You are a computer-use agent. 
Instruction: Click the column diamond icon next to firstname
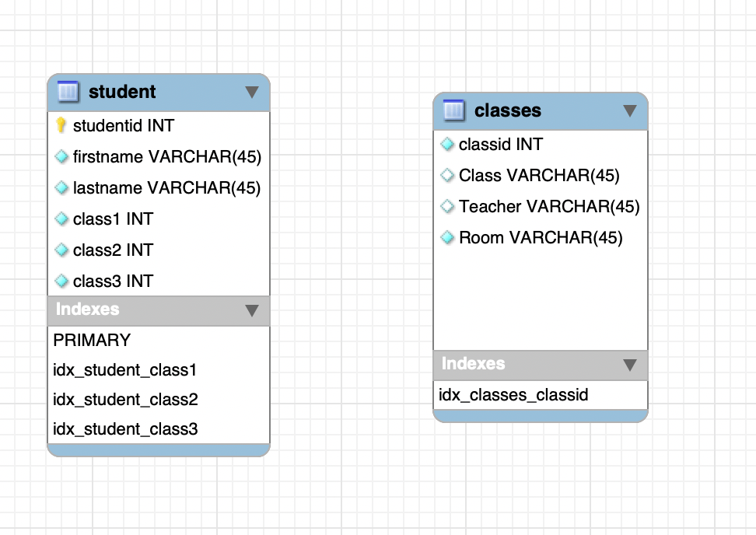(x=61, y=156)
